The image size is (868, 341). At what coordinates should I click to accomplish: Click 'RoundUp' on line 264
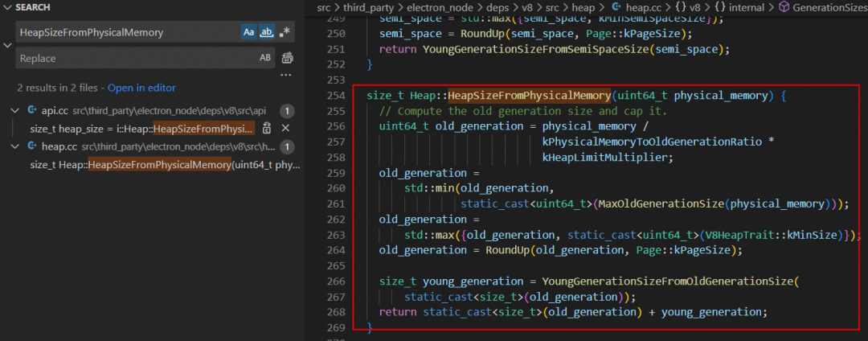(508, 250)
